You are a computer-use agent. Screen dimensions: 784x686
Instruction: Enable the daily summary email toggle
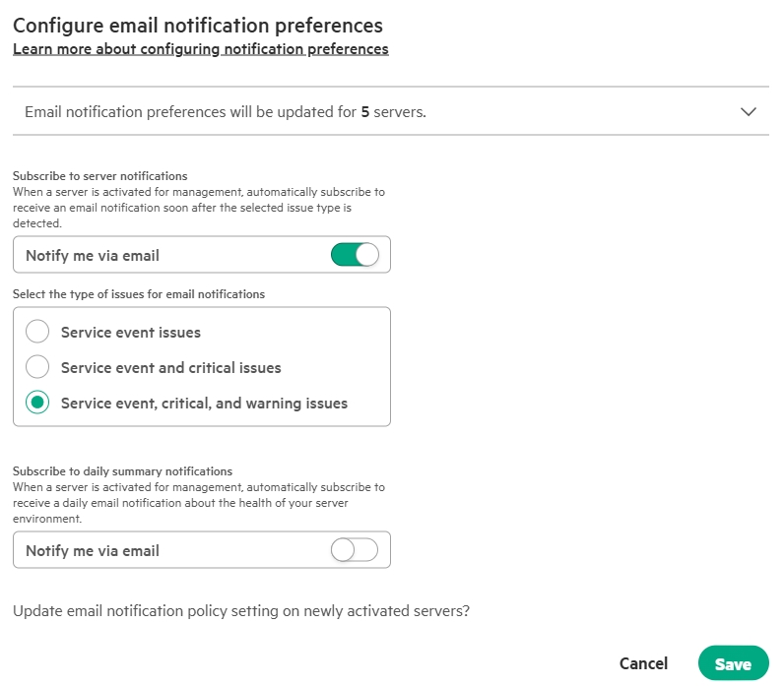[x=355, y=550]
